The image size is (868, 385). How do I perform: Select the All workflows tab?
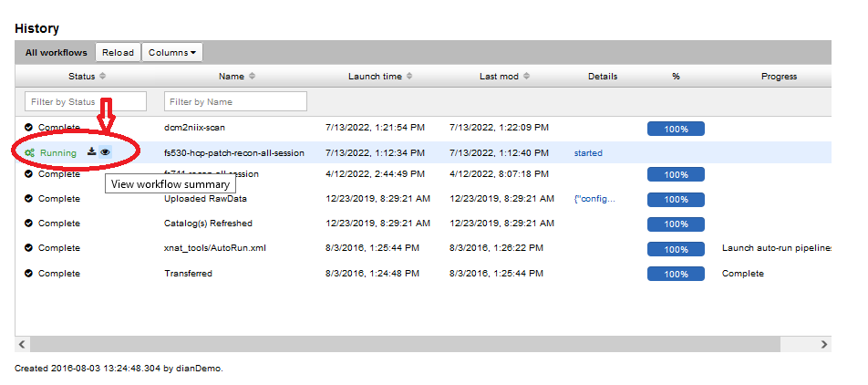coord(57,53)
